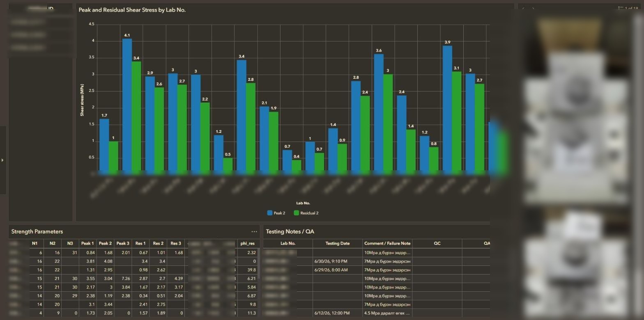Toggle Peak 2 series in chart legend
Viewport: 644px width, 320px height.
(x=276, y=213)
